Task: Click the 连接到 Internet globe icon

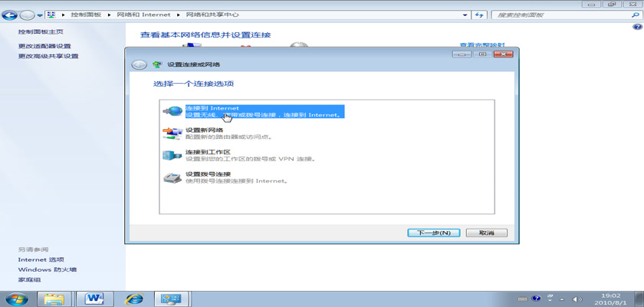Action: 172,111
